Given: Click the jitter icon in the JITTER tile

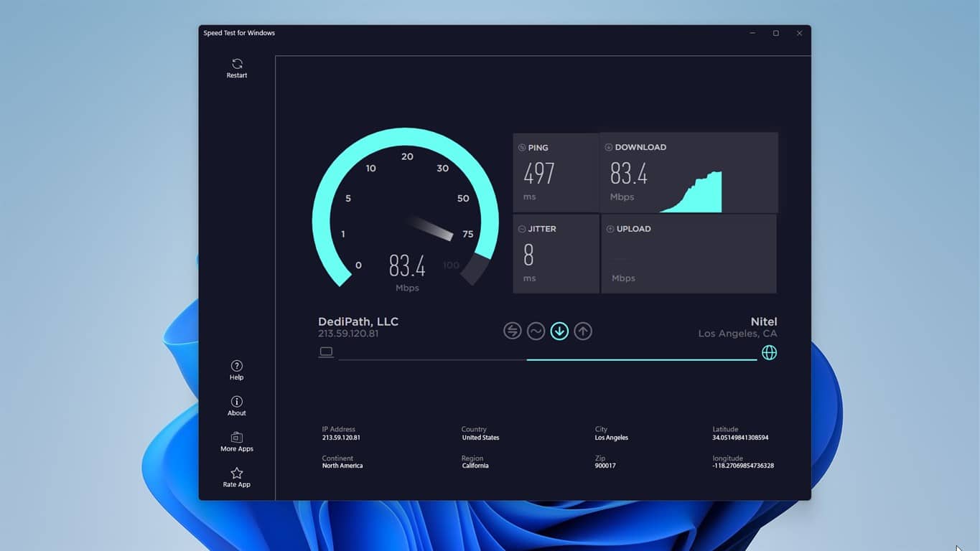Looking at the screenshot, I should tap(521, 229).
